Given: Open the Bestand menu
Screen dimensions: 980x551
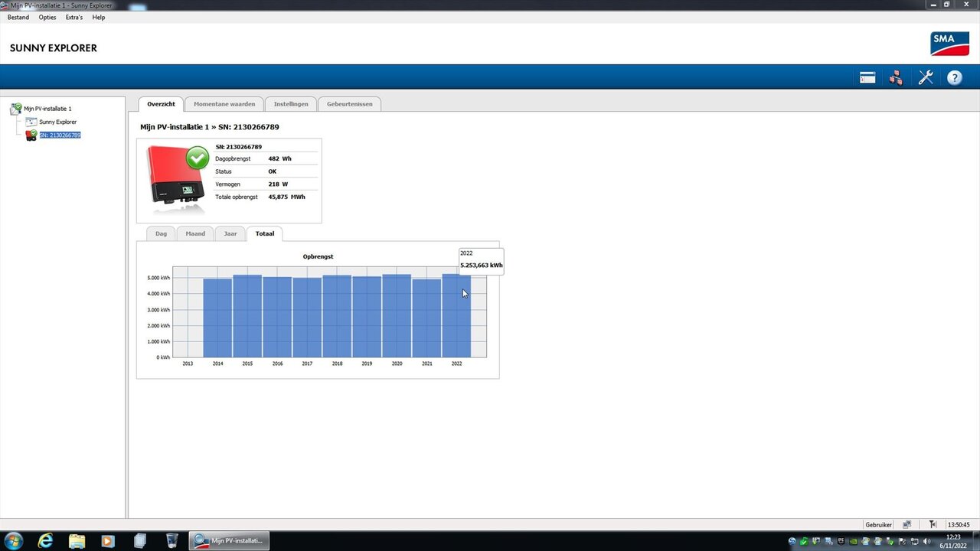Looking at the screenshot, I should (x=18, y=17).
